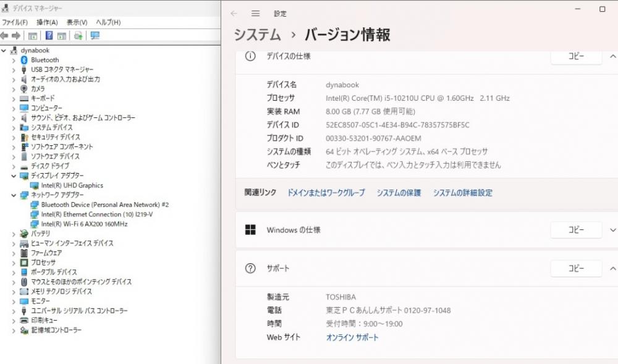Viewport: 618px width, 364px height.
Task: Collapse the ネットワーク アダプター node
Action: tap(14, 195)
